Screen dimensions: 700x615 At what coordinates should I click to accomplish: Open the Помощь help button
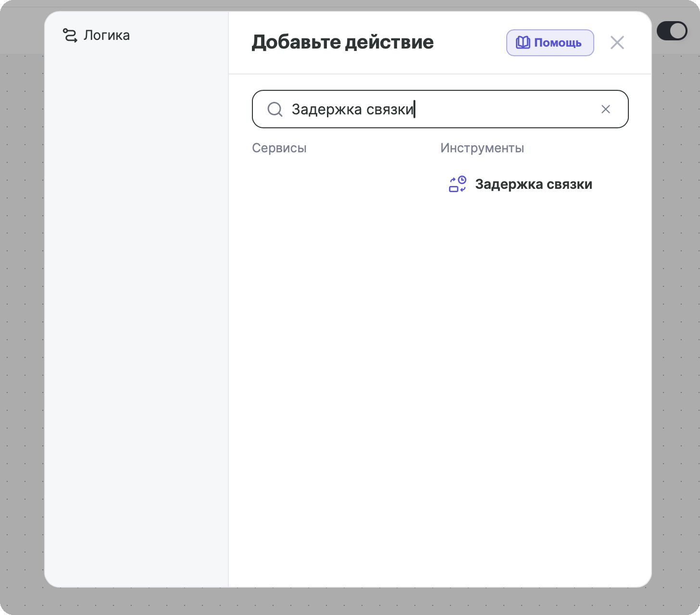tap(550, 43)
